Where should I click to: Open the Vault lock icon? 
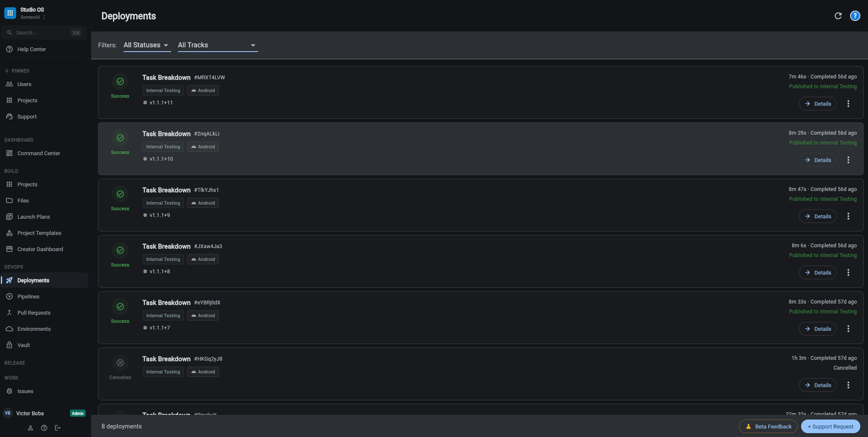point(9,345)
